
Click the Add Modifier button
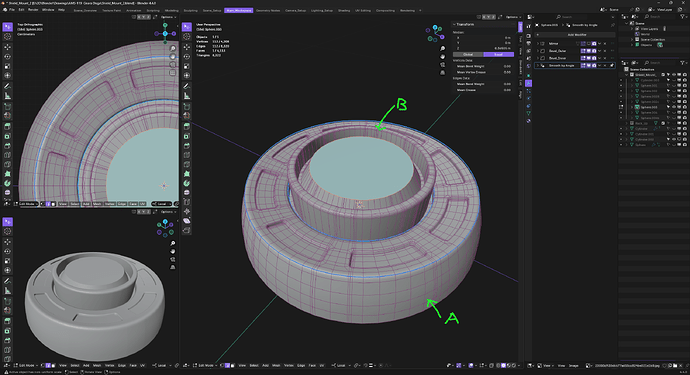coord(576,34)
